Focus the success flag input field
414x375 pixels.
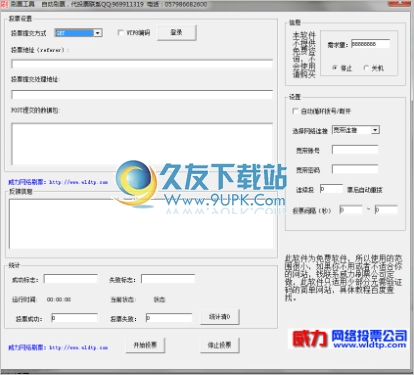click(71, 279)
